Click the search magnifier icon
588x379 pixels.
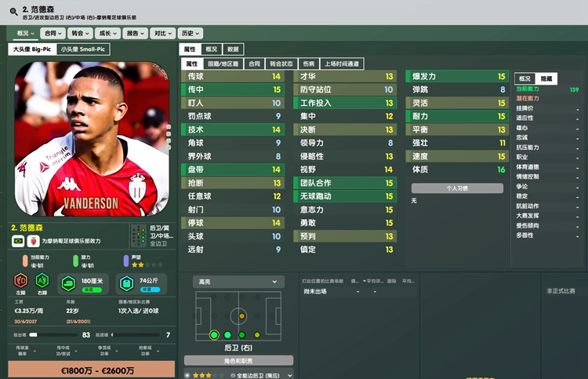tap(14, 12)
